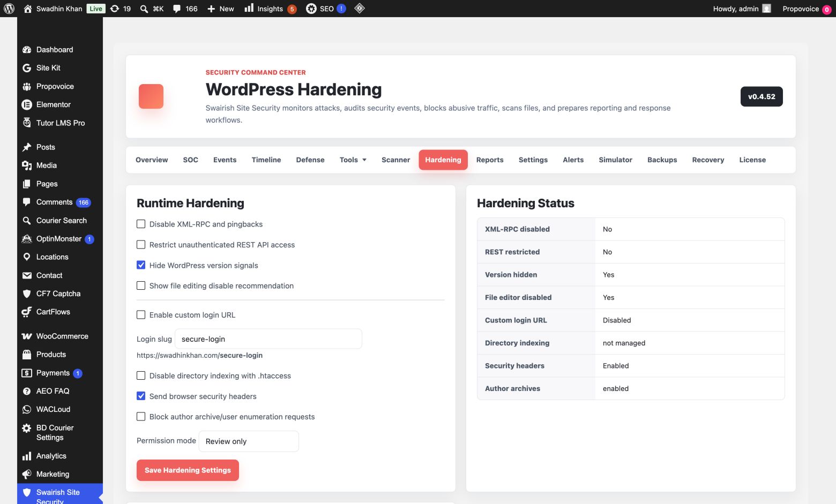Click the admin avatar in the top bar
This screenshot has height=504, width=836.
767,9
